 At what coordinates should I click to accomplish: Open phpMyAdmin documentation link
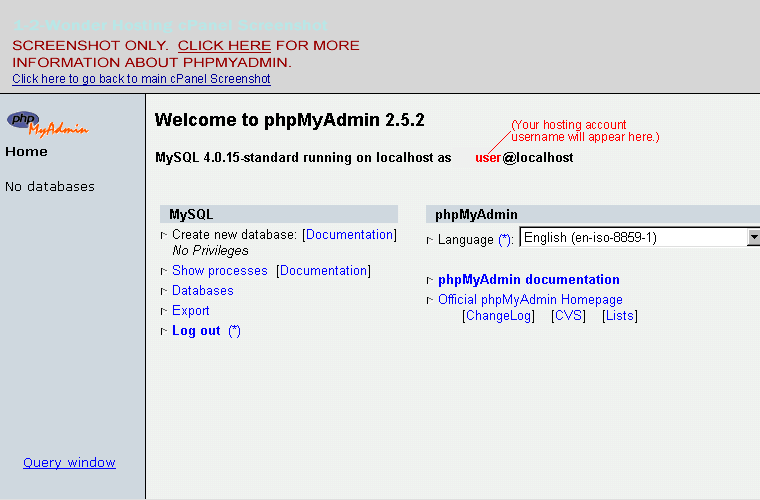pos(529,280)
